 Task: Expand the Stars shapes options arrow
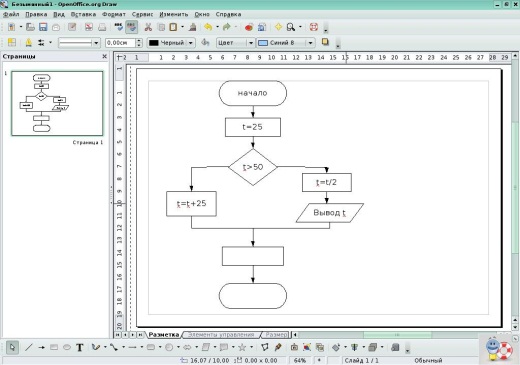(x=251, y=347)
